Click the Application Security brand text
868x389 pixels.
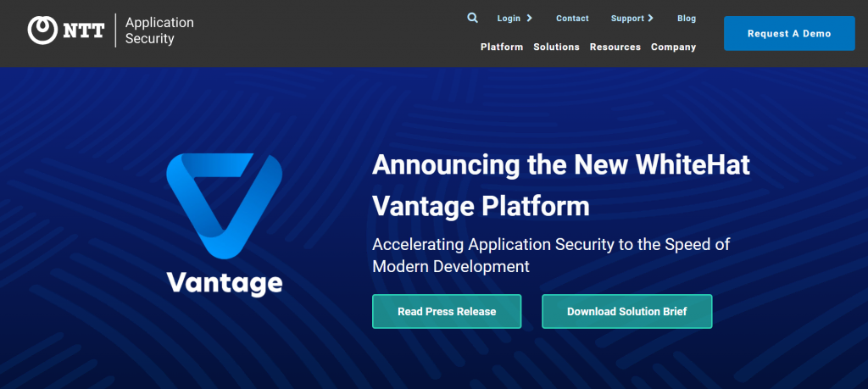coord(159,31)
